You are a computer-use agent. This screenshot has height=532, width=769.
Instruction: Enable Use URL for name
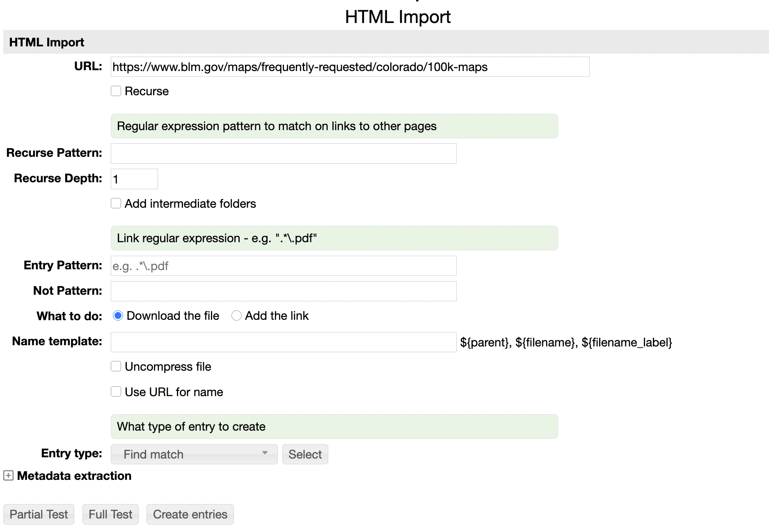(x=116, y=392)
